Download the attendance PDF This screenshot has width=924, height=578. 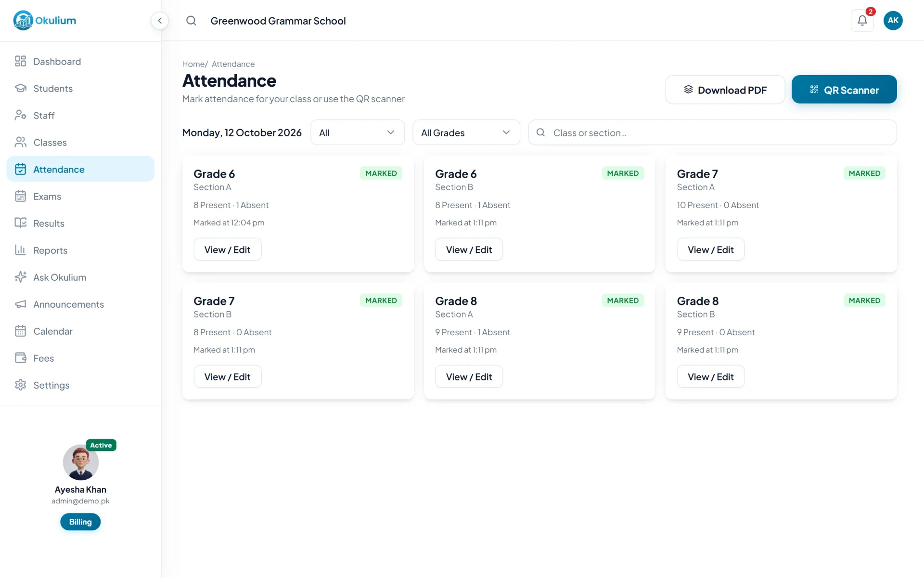pyautogui.click(x=725, y=90)
